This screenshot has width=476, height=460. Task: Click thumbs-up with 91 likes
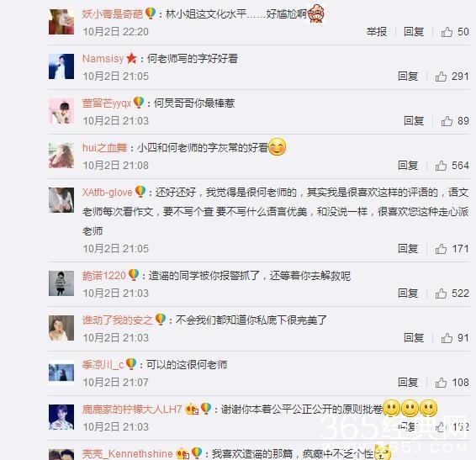point(447,338)
